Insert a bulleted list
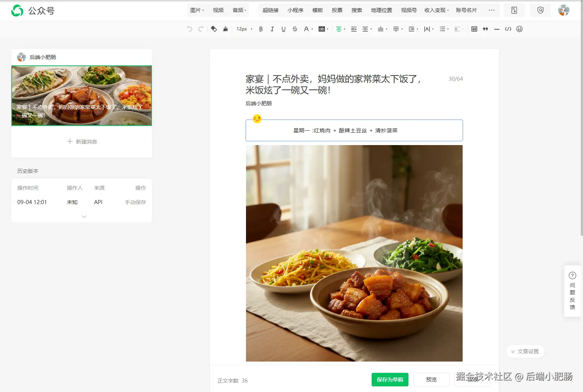 pyautogui.click(x=442, y=29)
